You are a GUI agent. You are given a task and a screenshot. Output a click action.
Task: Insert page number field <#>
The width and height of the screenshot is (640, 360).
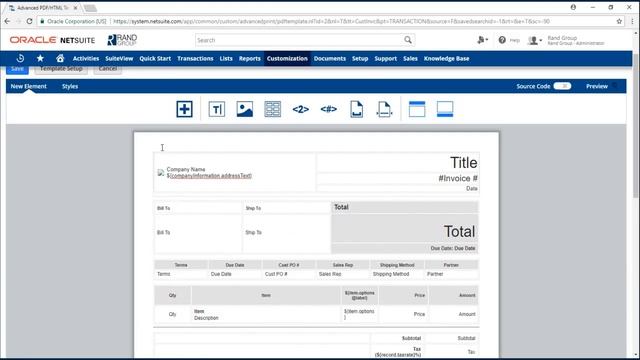pyautogui.click(x=329, y=109)
